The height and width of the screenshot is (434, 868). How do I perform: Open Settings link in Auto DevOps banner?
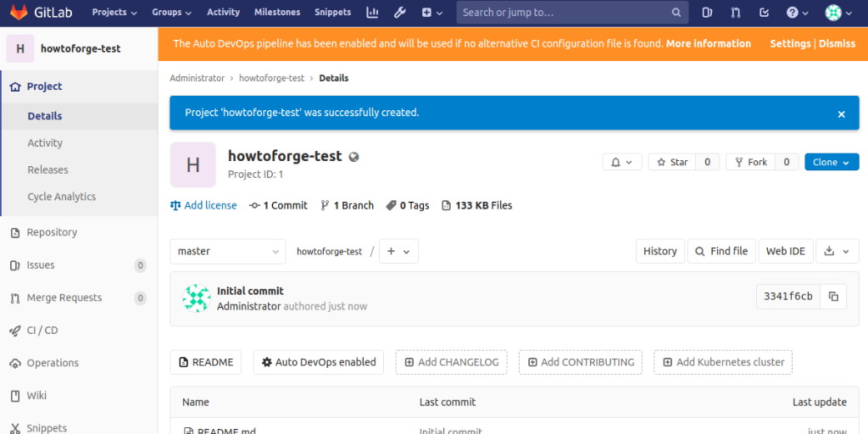[x=790, y=44]
